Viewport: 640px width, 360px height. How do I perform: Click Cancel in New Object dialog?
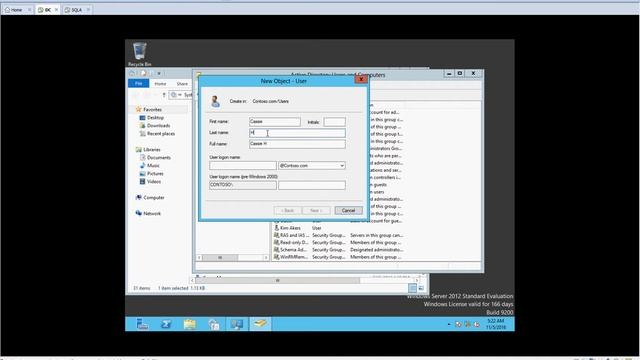[348, 210]
